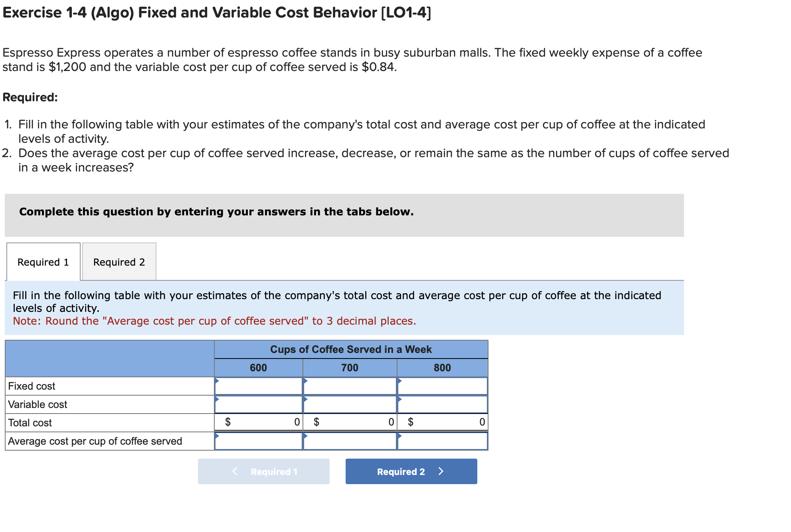Screen dimensions: 791x532
Task: Click the blue flag on Fixed cost 700 cell
Action: coord(306,382)
